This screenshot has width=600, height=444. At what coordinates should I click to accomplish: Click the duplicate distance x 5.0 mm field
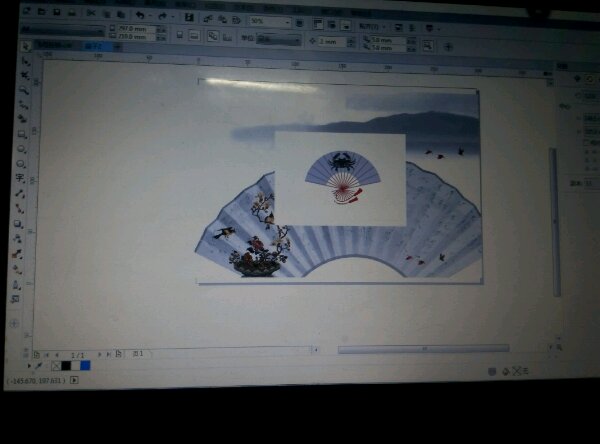[388, 39]
